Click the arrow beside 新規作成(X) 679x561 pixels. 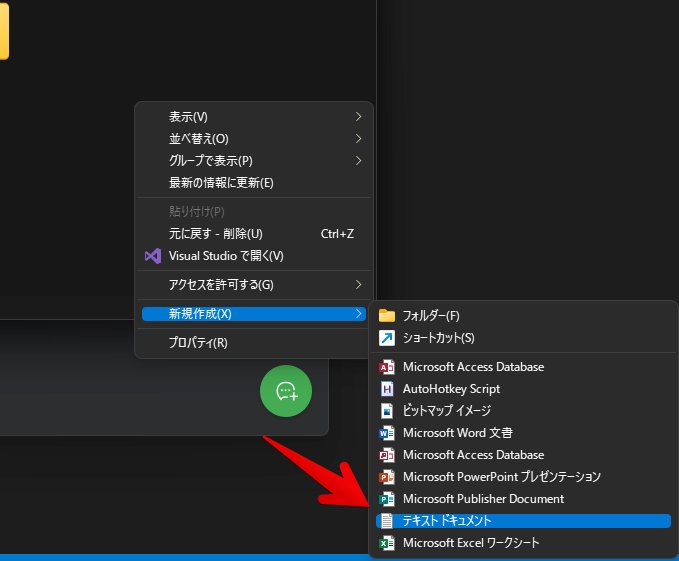click(358, 314)
